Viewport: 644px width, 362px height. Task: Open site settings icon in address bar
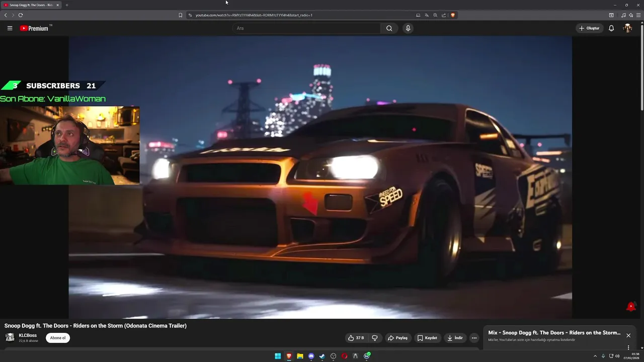190,15
